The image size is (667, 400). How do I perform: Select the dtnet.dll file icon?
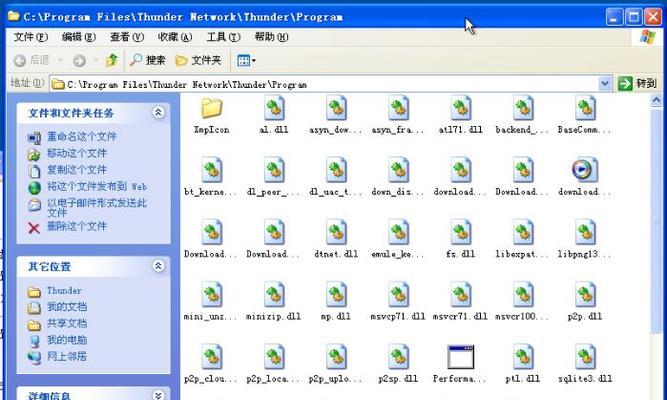tap(336, 232)
